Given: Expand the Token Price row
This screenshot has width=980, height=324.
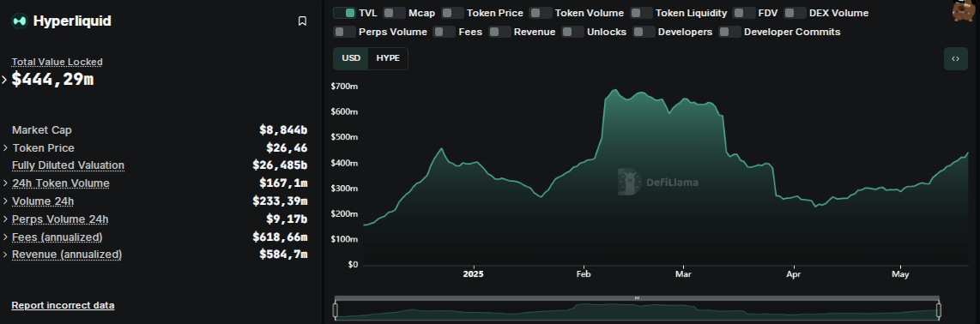Looking at the screenshot, I should pos(6,148).
